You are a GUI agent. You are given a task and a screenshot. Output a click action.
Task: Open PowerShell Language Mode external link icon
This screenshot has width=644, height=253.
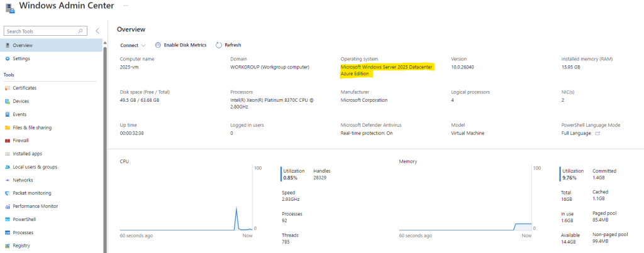coord(597,133)
